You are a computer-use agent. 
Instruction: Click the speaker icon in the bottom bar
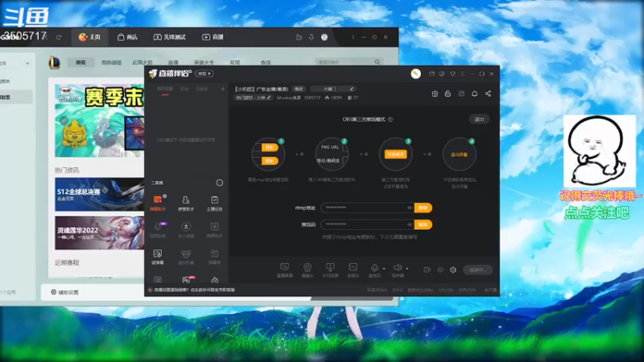pos(397,268)
